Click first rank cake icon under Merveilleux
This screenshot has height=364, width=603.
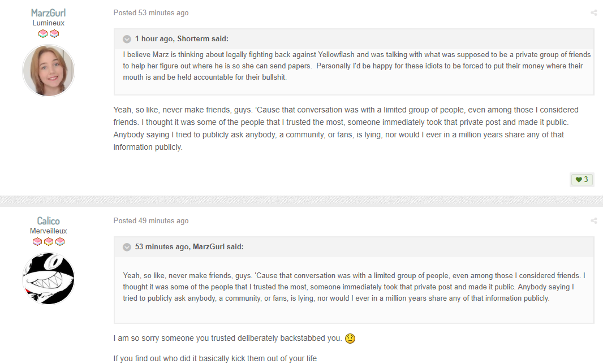(x=37, y=242)
